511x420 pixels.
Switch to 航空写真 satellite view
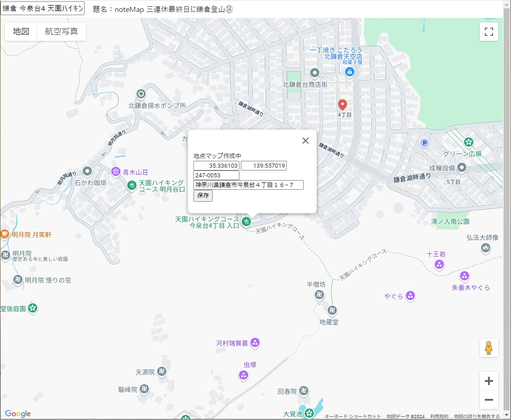pyautogui.click(x=61, y=31)
